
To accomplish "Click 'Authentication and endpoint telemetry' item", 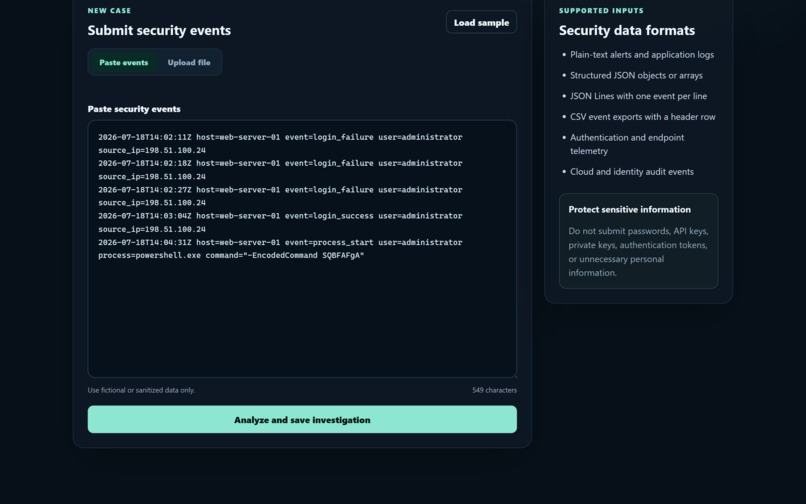I will (x=627, y=144).
